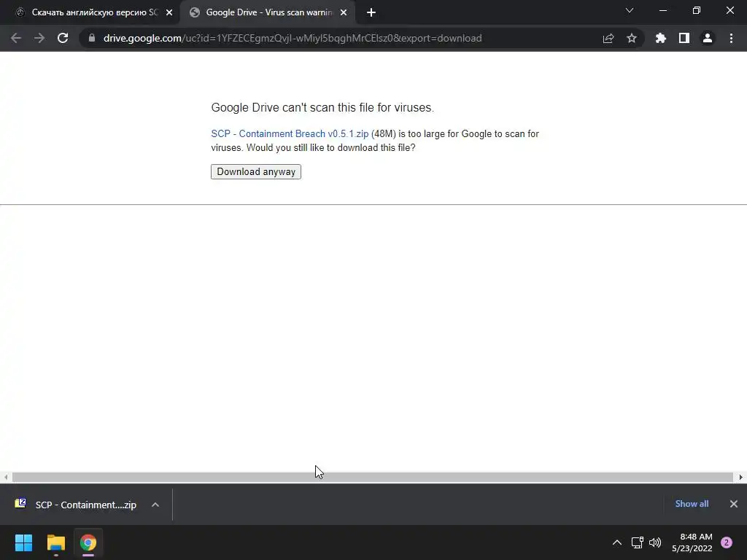This screenshot has height=560, width=747.
Task: Show all downloads
Action: (692, 504)
